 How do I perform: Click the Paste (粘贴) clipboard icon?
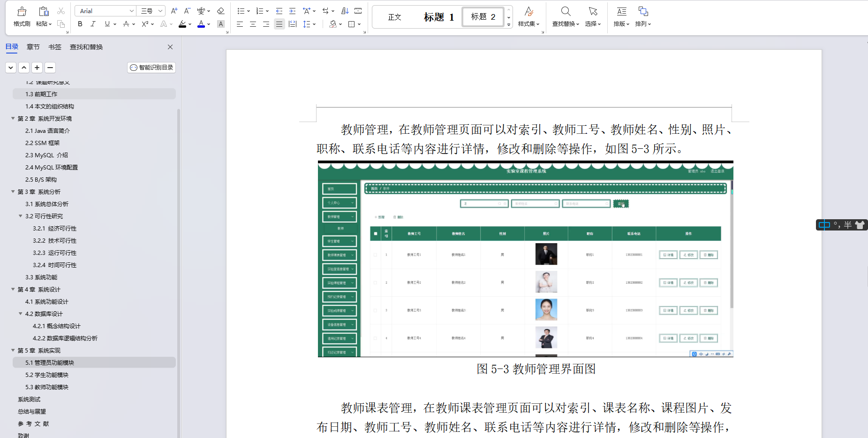click(x=44, y=11)
